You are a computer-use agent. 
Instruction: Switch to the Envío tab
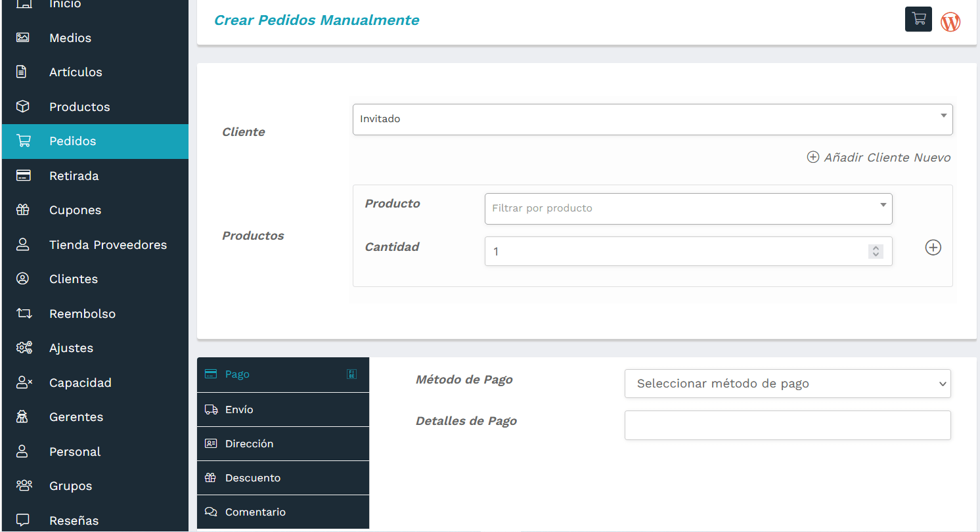tap(282, 409)
